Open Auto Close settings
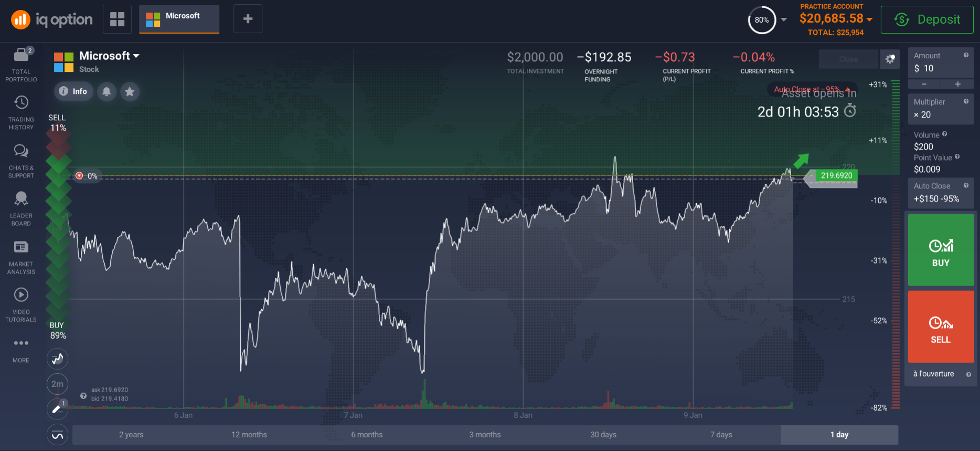Screen dimensions: 980x451 941,193
